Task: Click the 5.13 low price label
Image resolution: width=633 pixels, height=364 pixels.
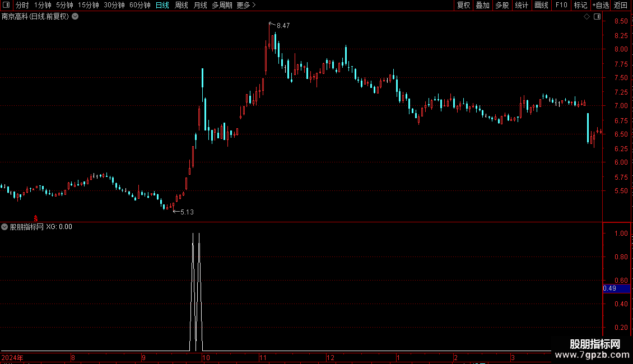Action: pos(187,212)
